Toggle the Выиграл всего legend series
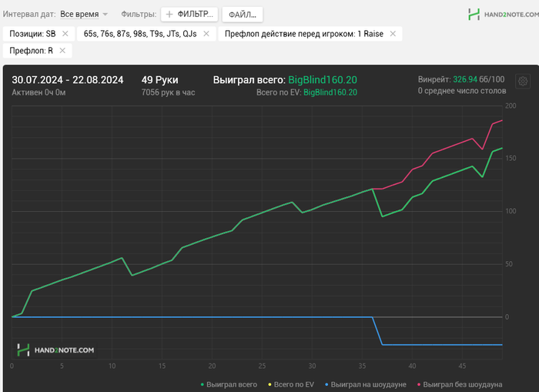Viewport: 539px width, 392px height. (229, 384)
